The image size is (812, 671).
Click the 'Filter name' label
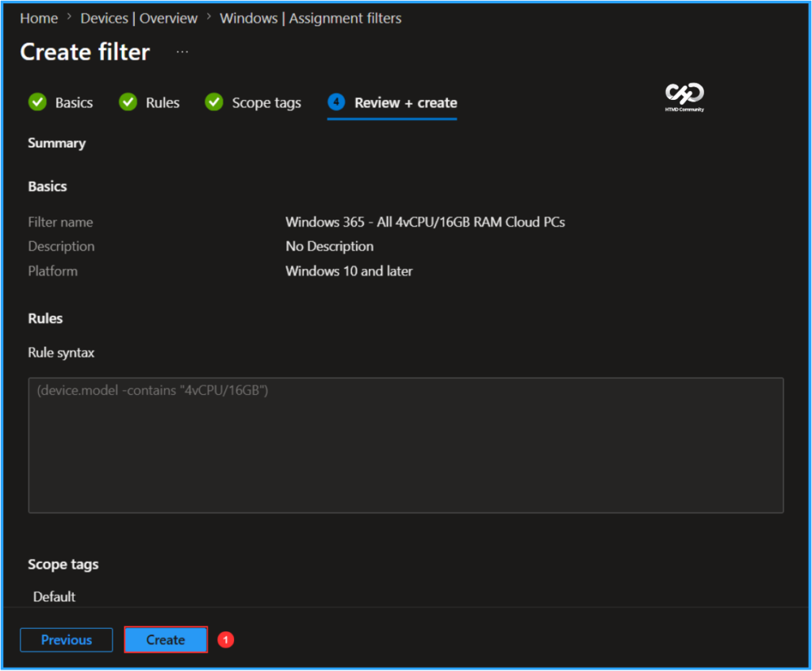[60, 222]
